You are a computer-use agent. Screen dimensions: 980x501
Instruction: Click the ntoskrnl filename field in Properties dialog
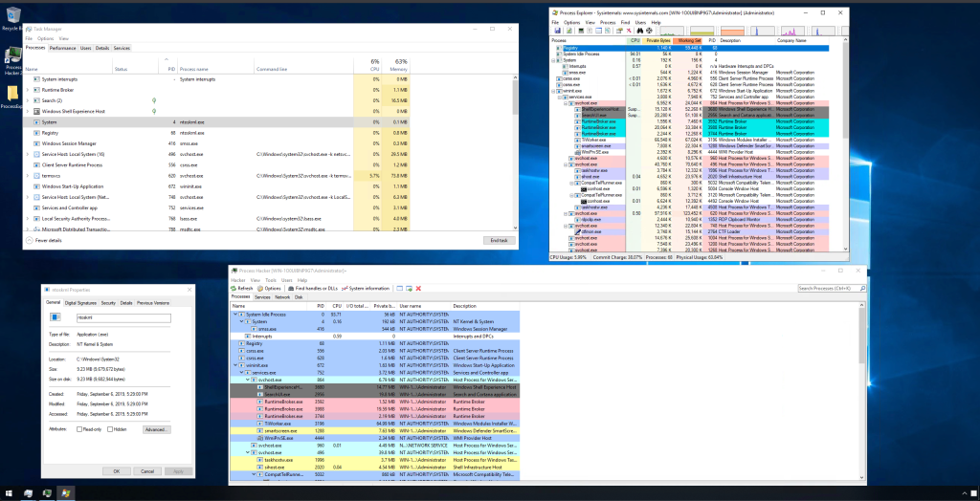click(x=123, y=318)
